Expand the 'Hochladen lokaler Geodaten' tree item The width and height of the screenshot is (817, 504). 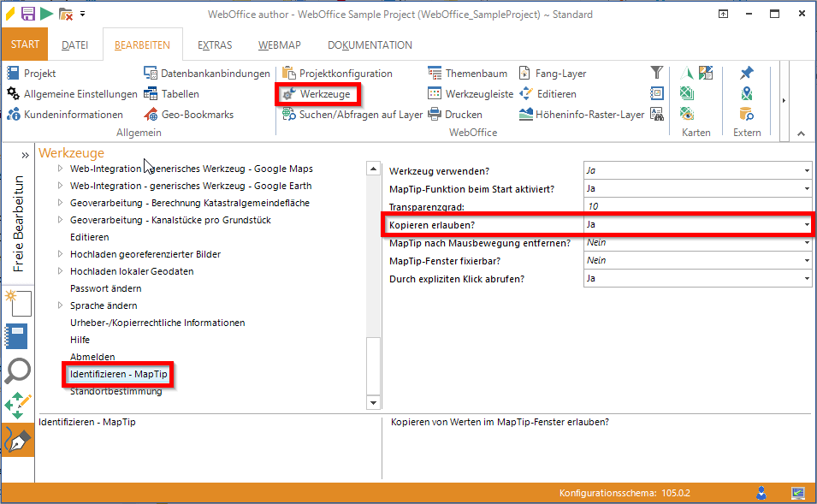click(60, 271)
